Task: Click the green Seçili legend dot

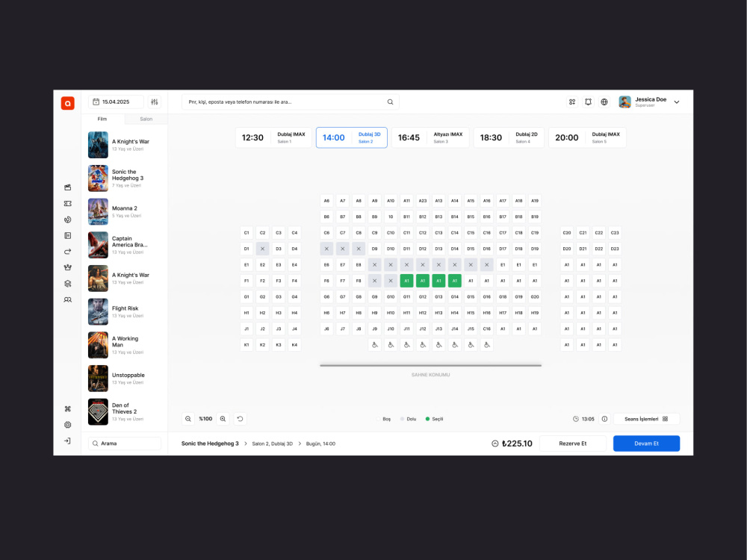Action: [x=427, y=419]
